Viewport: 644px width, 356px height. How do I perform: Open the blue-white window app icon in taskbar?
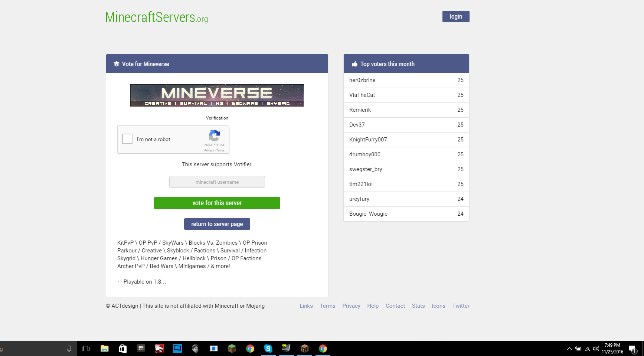coord(214,349)
